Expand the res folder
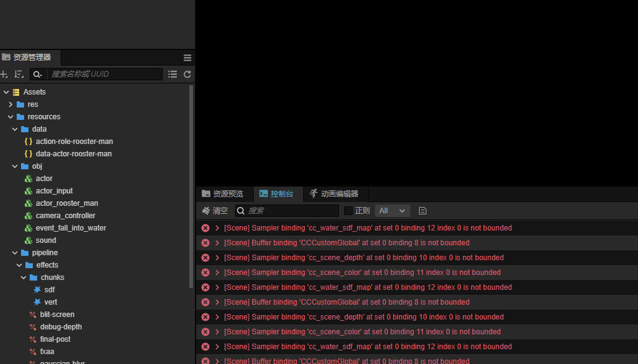Viewport: 638px width, 364px height. [x=11, y=104]
